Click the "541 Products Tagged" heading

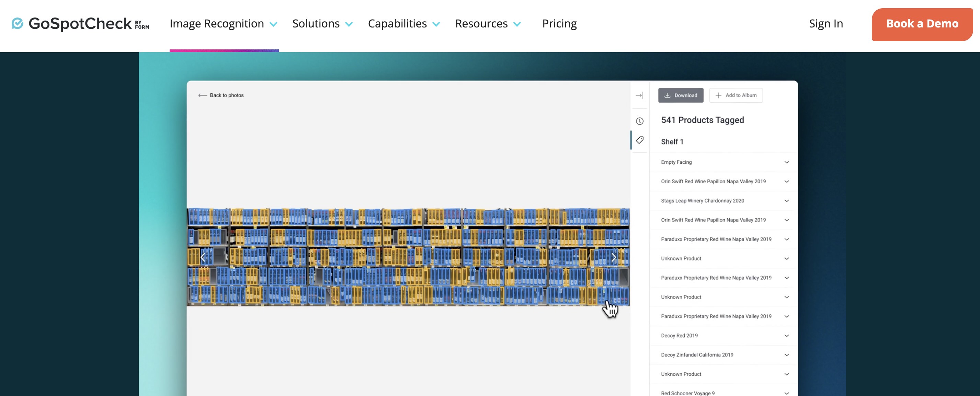coord(702,120)
